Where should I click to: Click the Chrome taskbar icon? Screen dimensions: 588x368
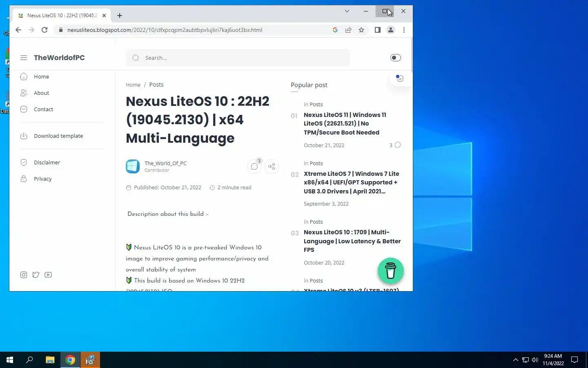pyautogui.click(x=70, y=360)
